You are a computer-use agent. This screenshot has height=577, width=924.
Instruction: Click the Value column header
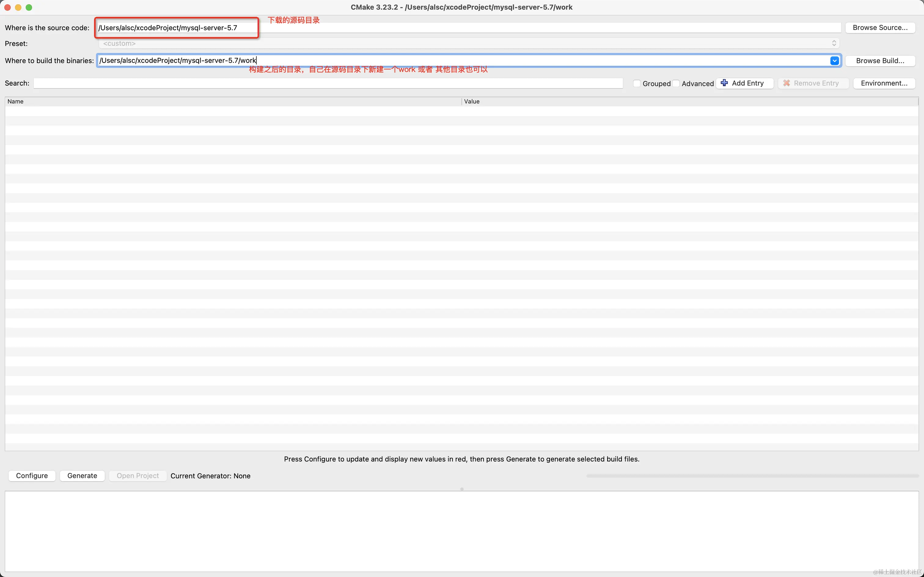coord(471,101)
